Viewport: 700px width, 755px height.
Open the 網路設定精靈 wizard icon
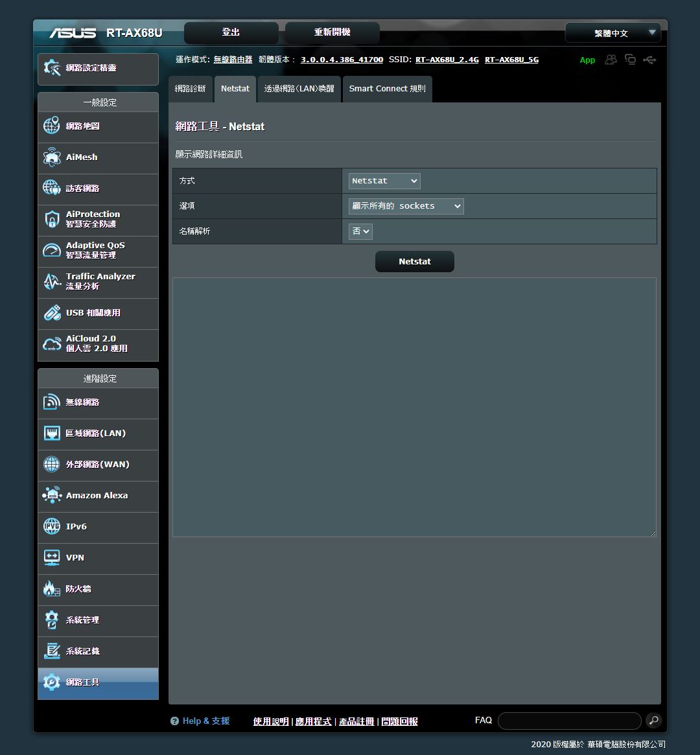point(51,68)
